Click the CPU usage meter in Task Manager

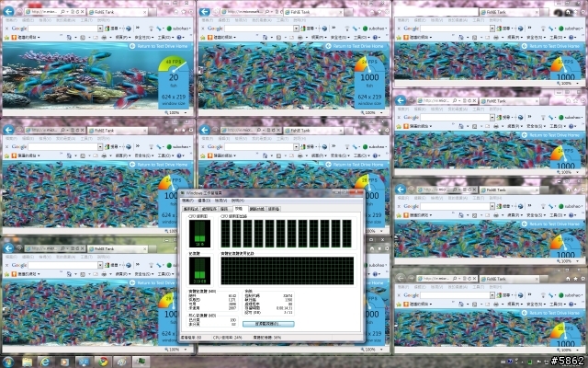(x=199, y=234)
